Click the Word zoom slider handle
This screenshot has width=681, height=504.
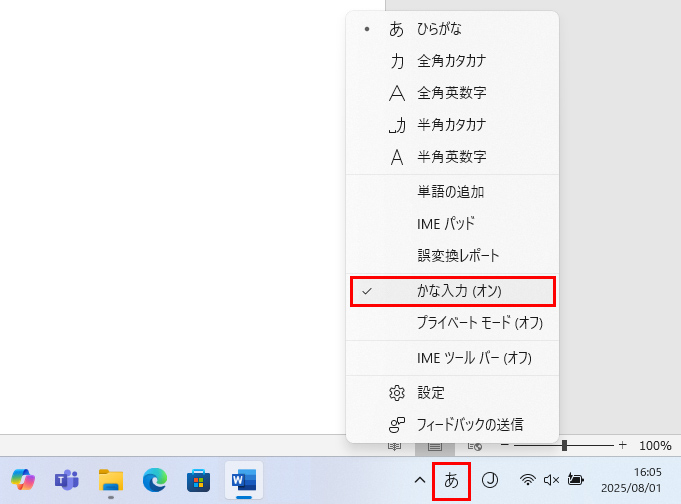[564, 445]
